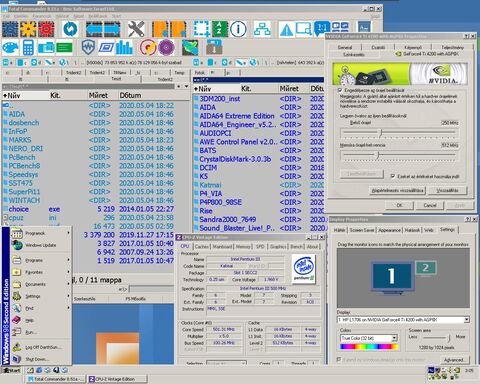Image resolution: width=480 pixels, height=384 pixels.
Task: Click the blue dashed selection rectangle icon
Action: (x=202, y=29)
